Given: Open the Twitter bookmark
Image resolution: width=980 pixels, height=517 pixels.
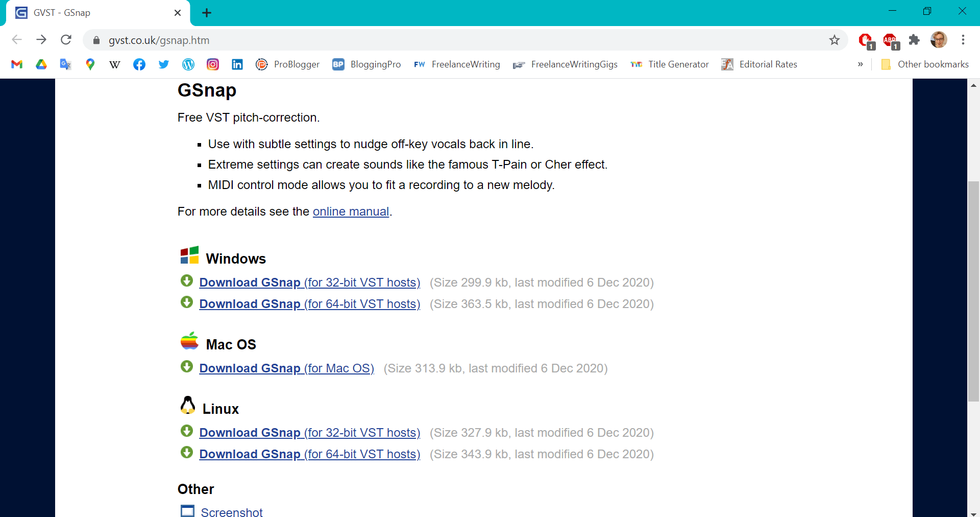Looking at the screenshot, I should point(164,64).
